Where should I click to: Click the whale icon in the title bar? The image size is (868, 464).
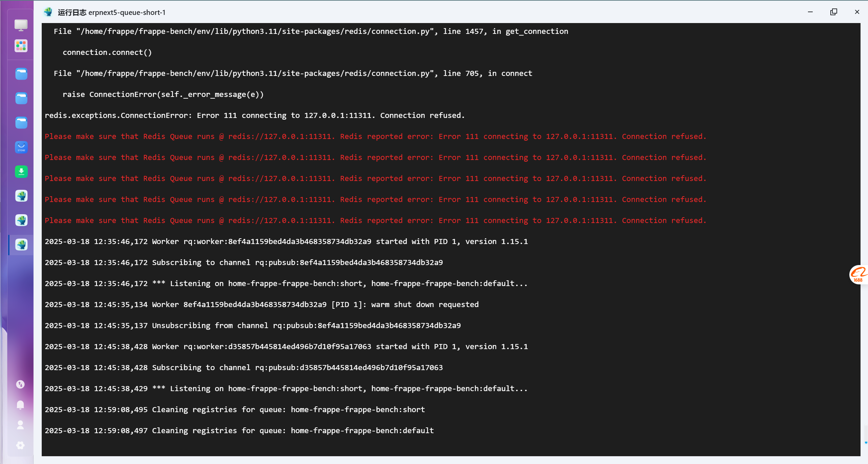[x=48, y=12]
